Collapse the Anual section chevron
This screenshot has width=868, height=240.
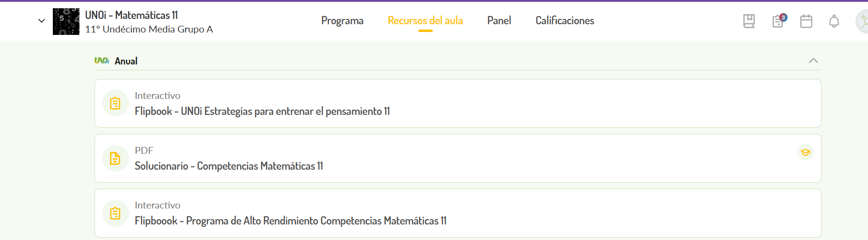click(x=813, y=61)
